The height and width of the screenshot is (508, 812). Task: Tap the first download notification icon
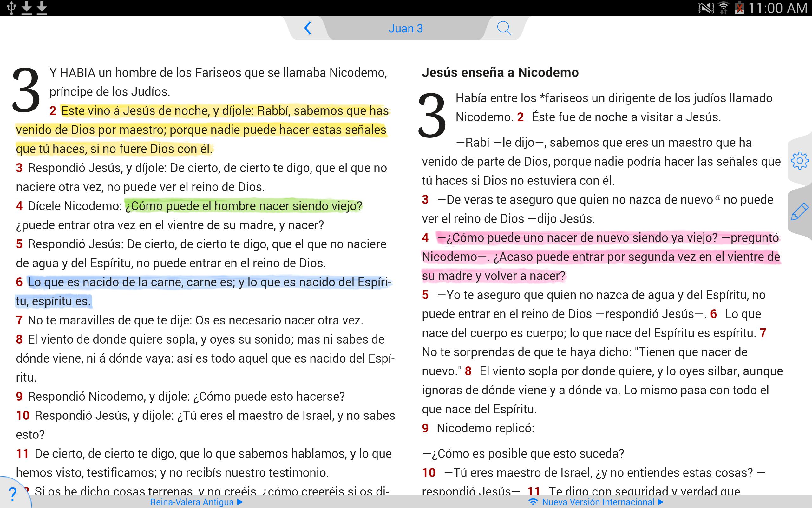pyautogui.click(x=27, y=8)
